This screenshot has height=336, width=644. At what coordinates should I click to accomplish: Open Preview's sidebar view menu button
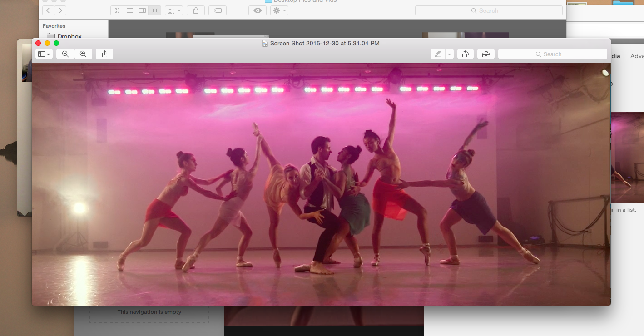pyautogui.click(x=44, y=54)
